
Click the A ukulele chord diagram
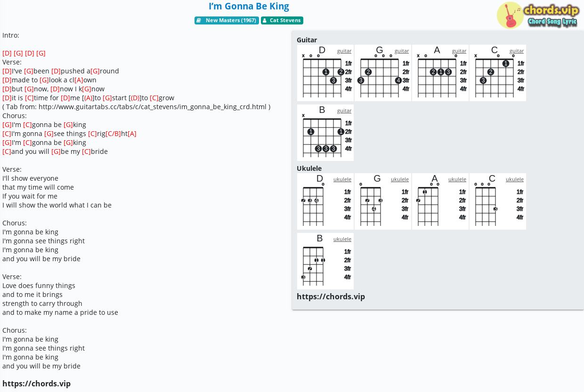440,201
